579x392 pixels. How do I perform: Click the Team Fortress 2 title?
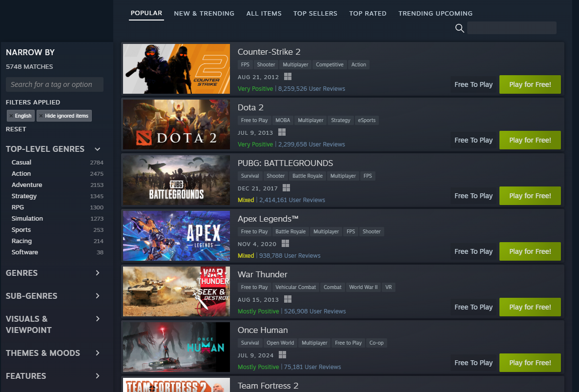coord(268,386)
